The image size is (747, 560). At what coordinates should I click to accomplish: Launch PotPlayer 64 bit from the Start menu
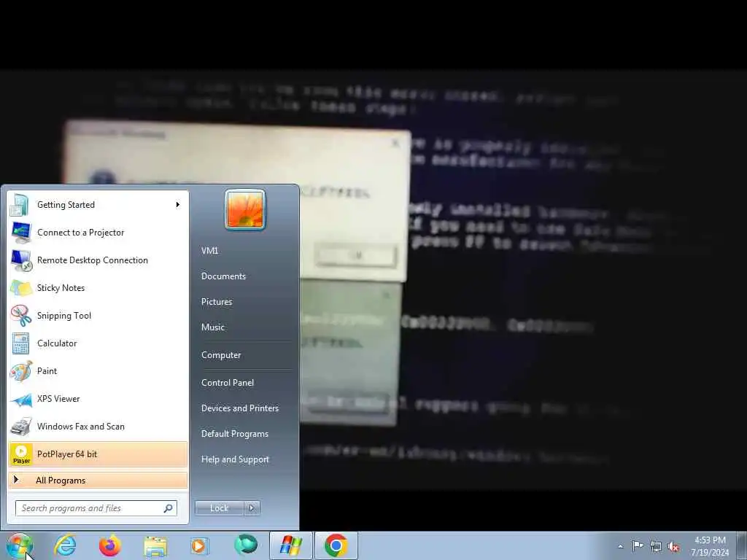click(98, 454)
